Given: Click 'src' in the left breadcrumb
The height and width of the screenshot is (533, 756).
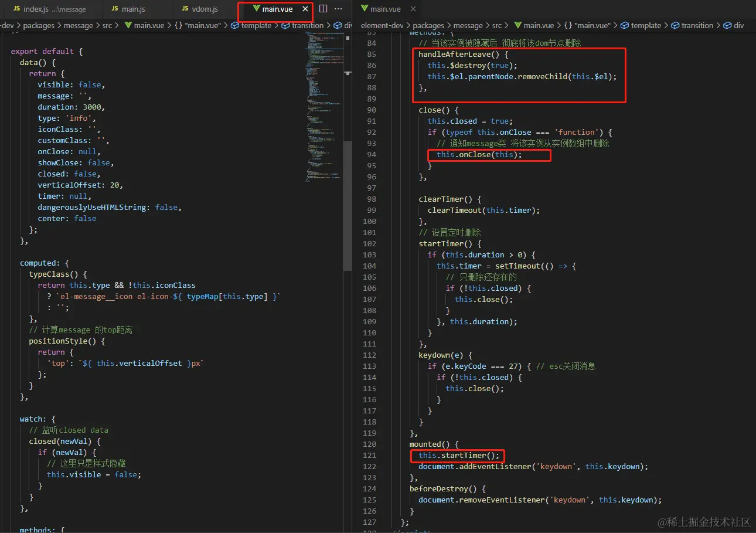Looking at the screenshot, I should click(x=108, y=26).
